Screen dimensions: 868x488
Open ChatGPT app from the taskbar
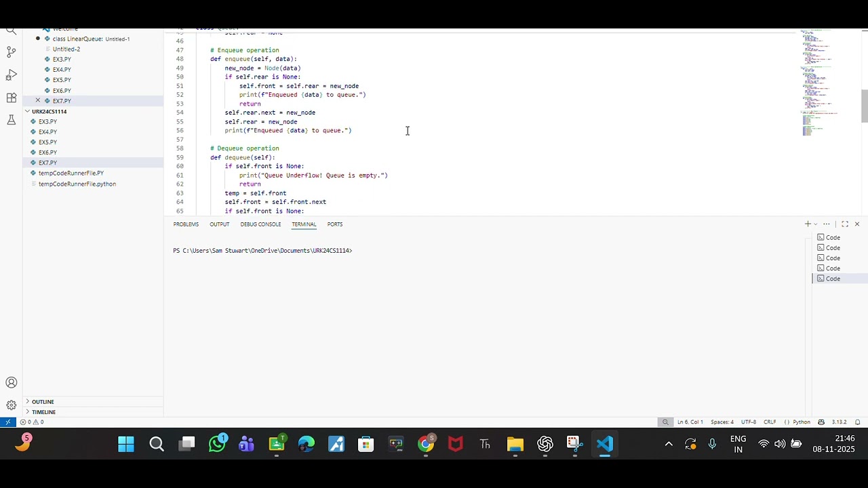point(545,445)
